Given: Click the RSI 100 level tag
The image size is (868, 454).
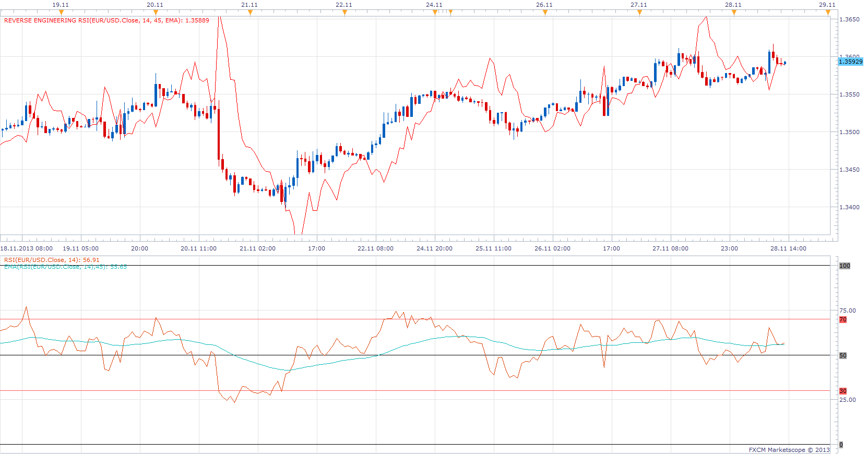Looking at the screenshot, I should [x=845, y=266].
